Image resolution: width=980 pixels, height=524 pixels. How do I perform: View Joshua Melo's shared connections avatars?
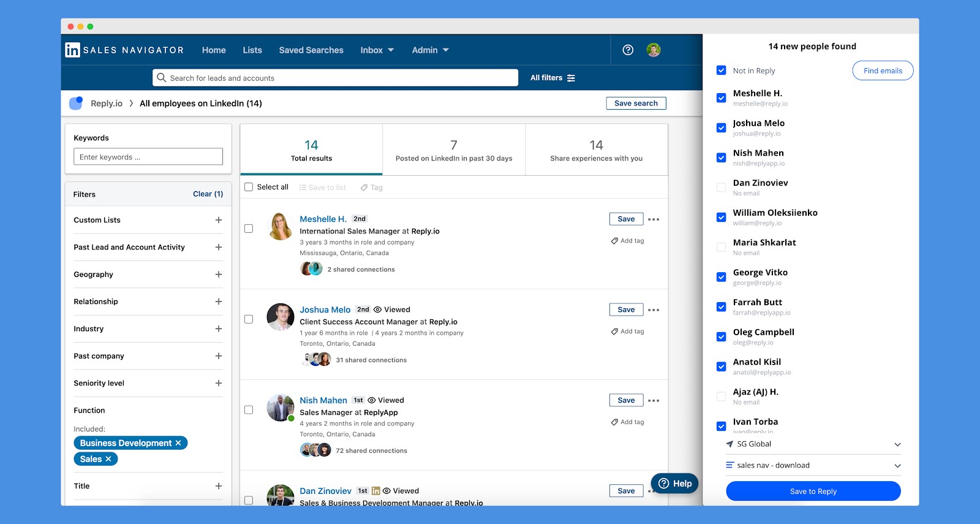316,359
